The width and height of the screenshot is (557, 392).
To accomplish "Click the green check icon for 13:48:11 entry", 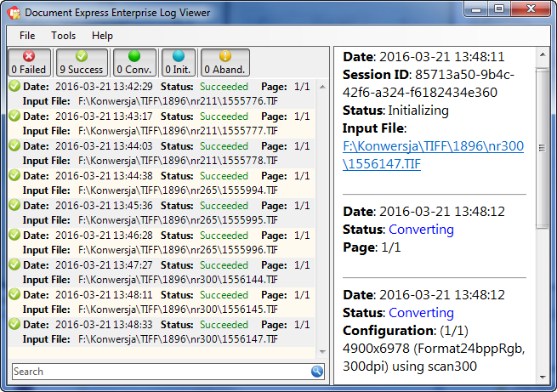I will point(14,294).
